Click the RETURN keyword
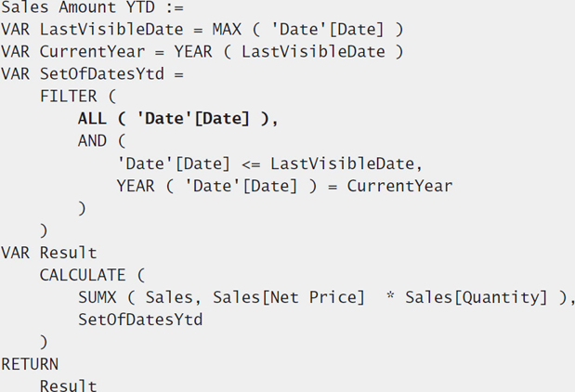 click(x=30, y=365)
